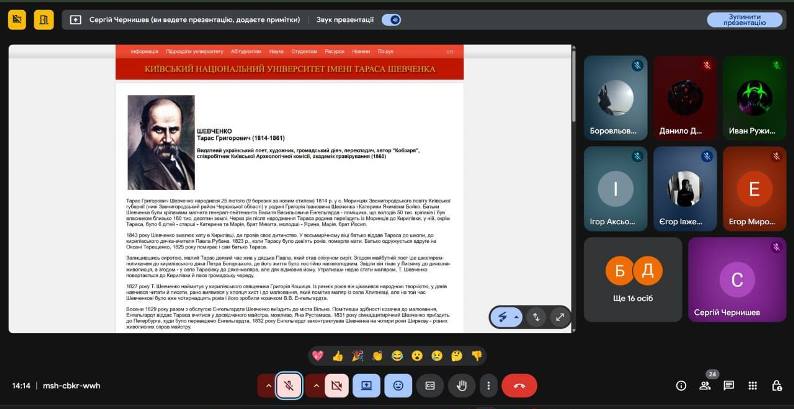This screenshot has width=794, height=409.
Task: Send thumbs up reaction
Action: (x=338, y=356)
